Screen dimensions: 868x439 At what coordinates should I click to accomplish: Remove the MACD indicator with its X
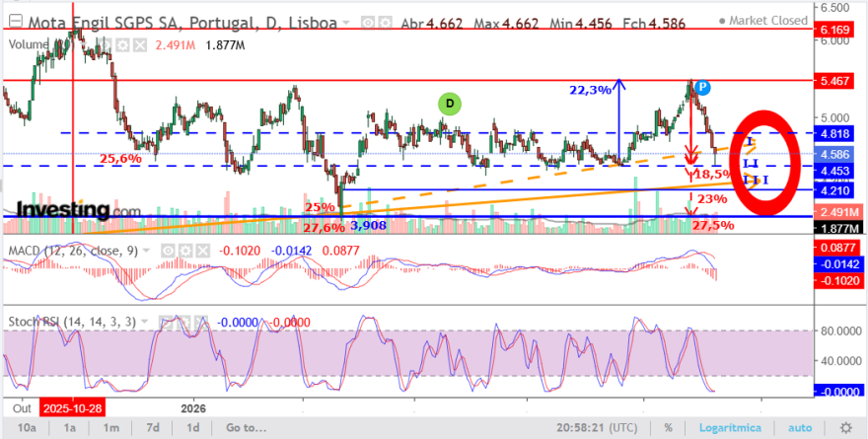tap(203, 251)
